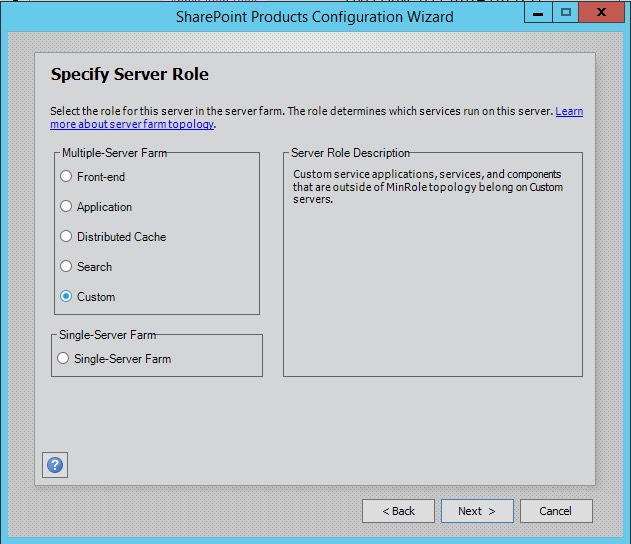
Task: Click the Specify Server Role heading
Action: [130, 74]
